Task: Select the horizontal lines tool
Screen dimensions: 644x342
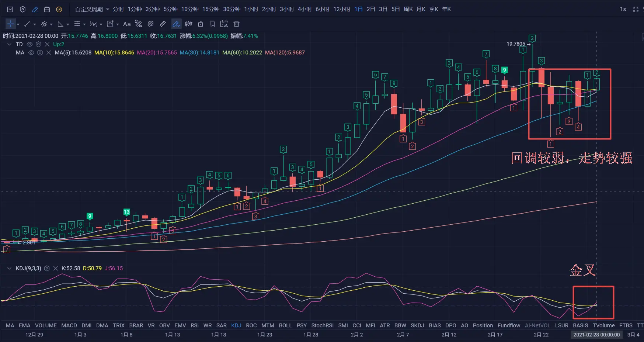Action: point(77,24)
